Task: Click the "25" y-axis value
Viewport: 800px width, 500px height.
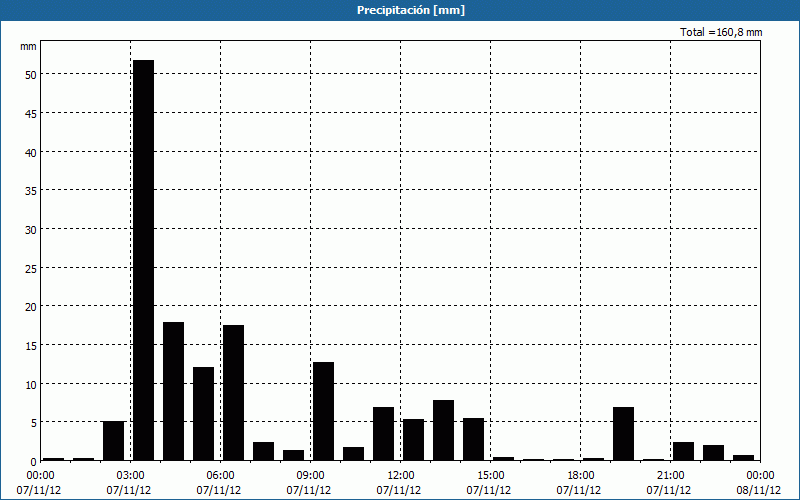Action: tap(31, 268)
